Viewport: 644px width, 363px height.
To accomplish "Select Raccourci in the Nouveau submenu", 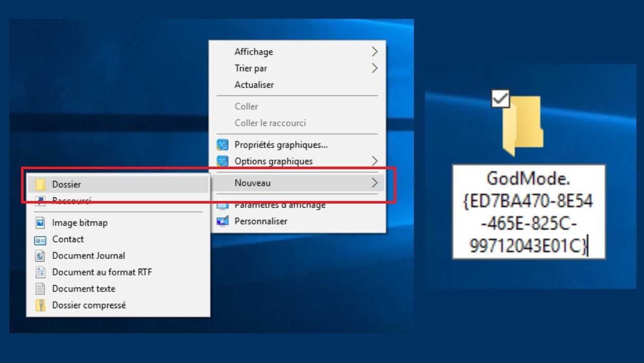I will pos(72,201).
